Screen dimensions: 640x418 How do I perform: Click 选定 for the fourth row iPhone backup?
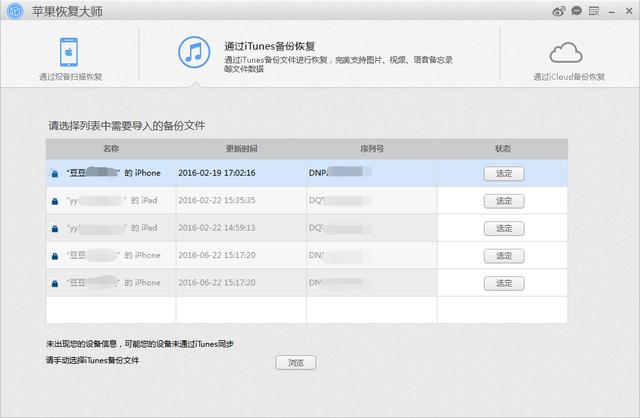coord(504,256)
